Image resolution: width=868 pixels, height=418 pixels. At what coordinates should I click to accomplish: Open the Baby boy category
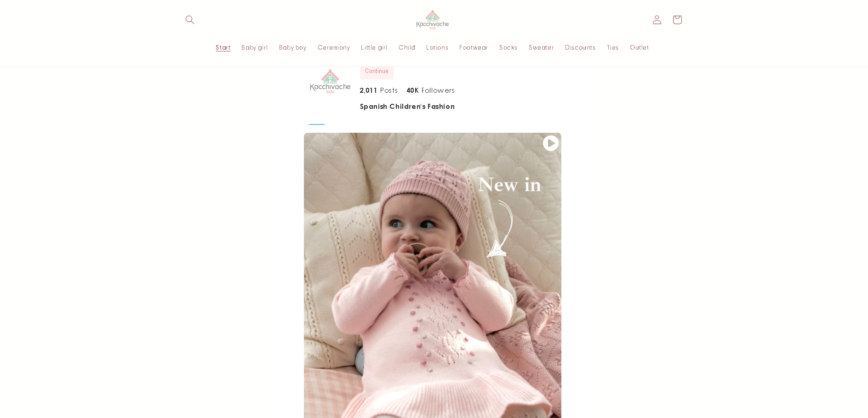[x=293, y=48]
